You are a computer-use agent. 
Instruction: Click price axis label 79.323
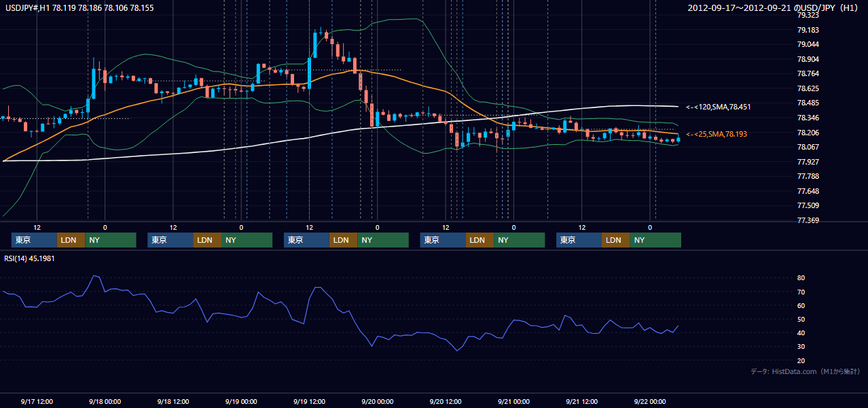pos(807,15)
